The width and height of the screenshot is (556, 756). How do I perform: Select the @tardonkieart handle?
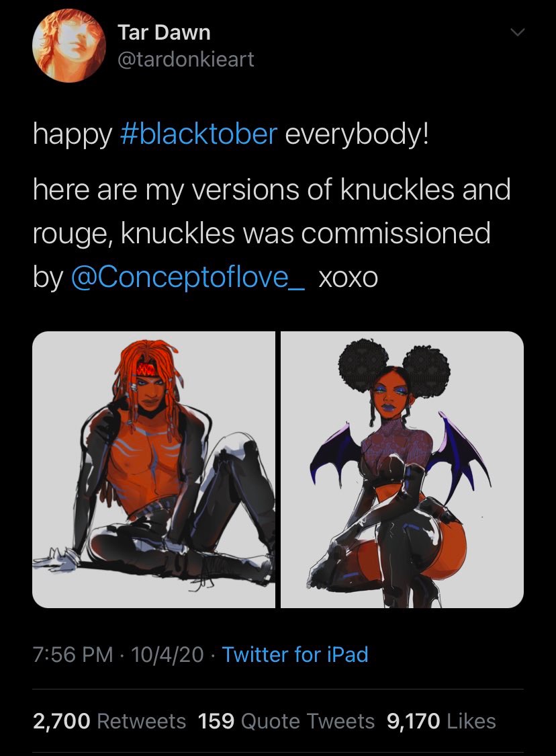pyautogui.click(x=186, y=59)
